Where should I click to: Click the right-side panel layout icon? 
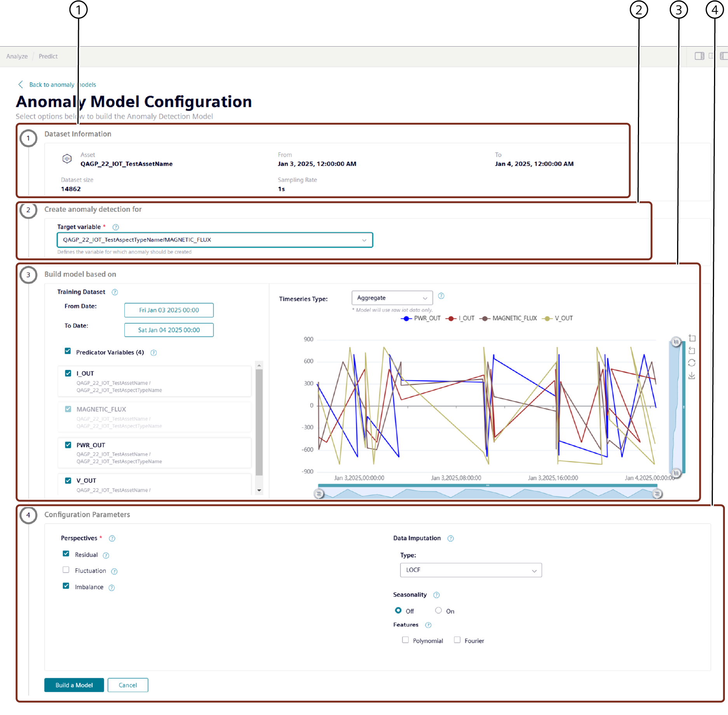click(699, 56)
